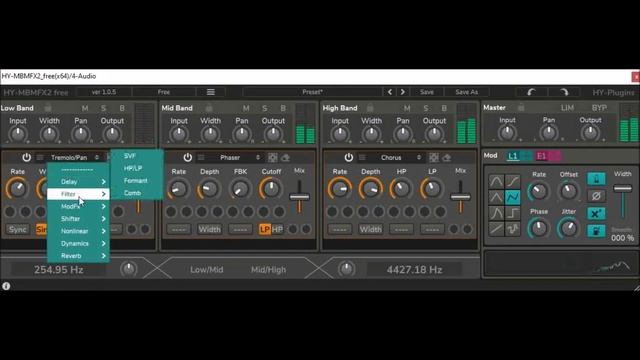The width and height of the screenshot is (640, 360).
Task: Choose SVF from the Filter submenu
Action: 137,156
